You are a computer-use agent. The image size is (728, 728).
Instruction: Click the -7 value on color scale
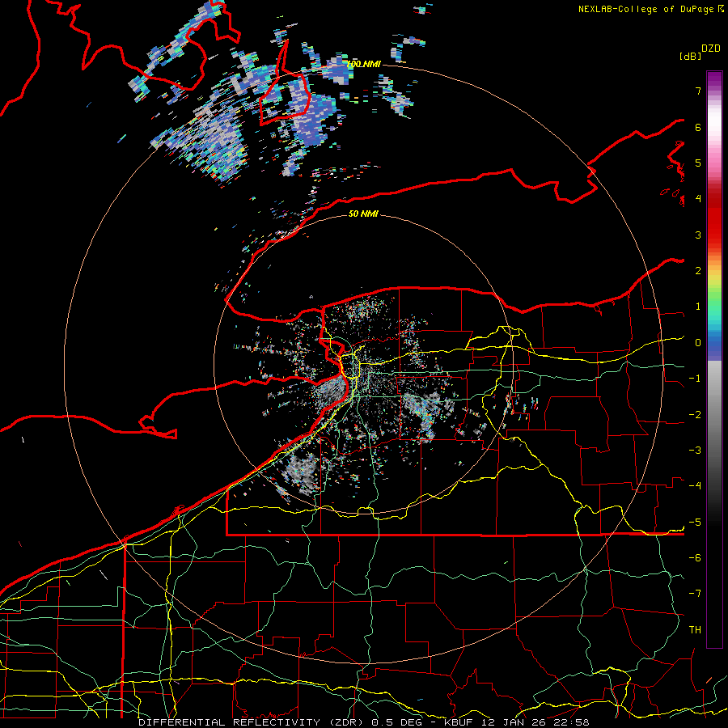695,594
